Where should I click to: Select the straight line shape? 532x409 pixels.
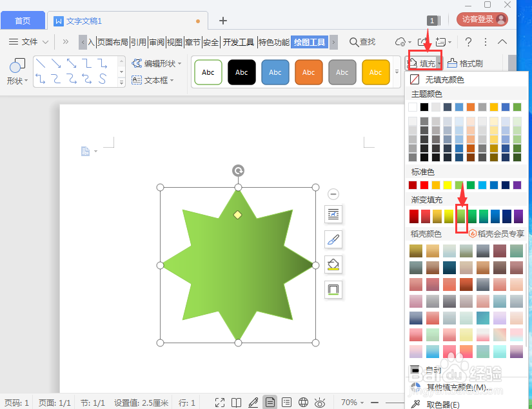coord(41,63)
